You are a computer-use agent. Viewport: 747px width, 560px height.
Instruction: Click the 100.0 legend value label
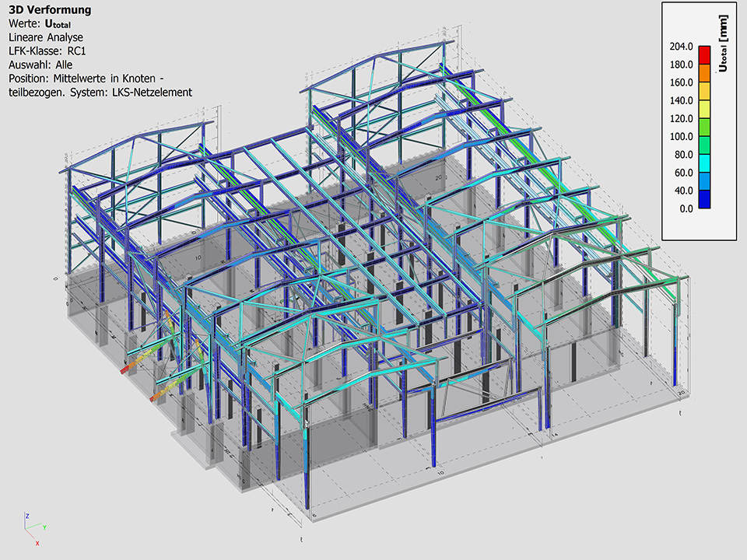681,137
